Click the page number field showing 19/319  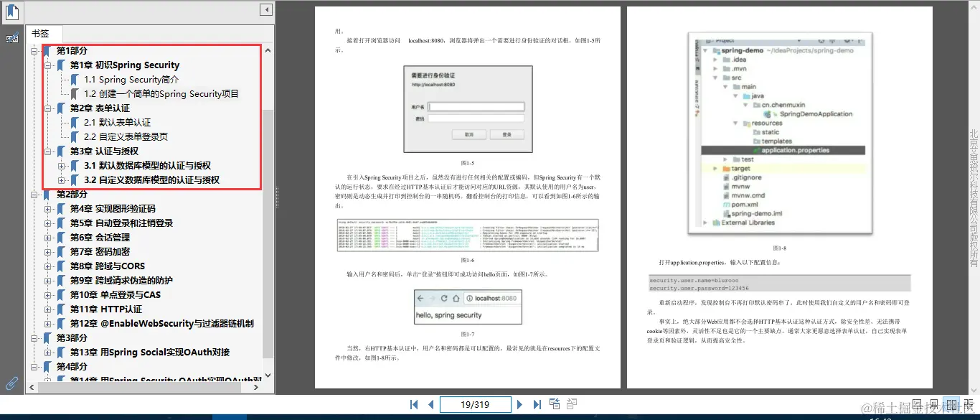coord(475,403)
